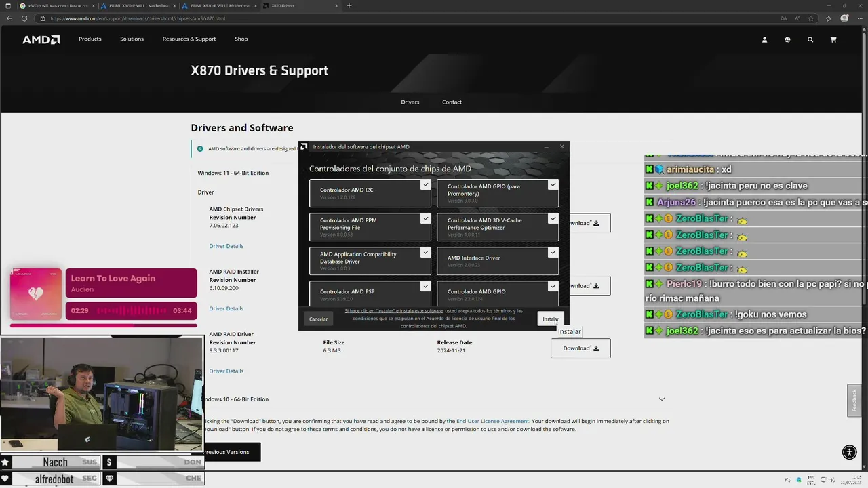Click the star icon beside Nacch
The height and width of the screenshot is (488, 868).
[x=5, y=462]
